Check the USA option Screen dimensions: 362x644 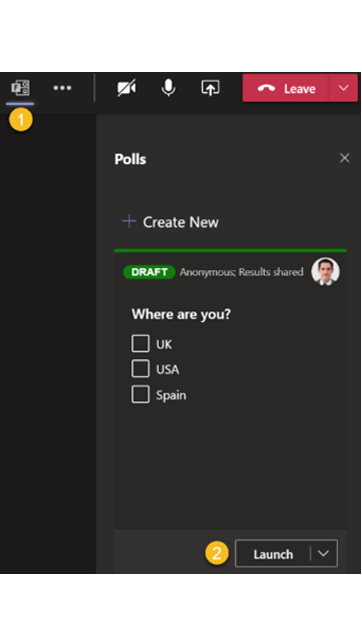click(x=141, y=368)
